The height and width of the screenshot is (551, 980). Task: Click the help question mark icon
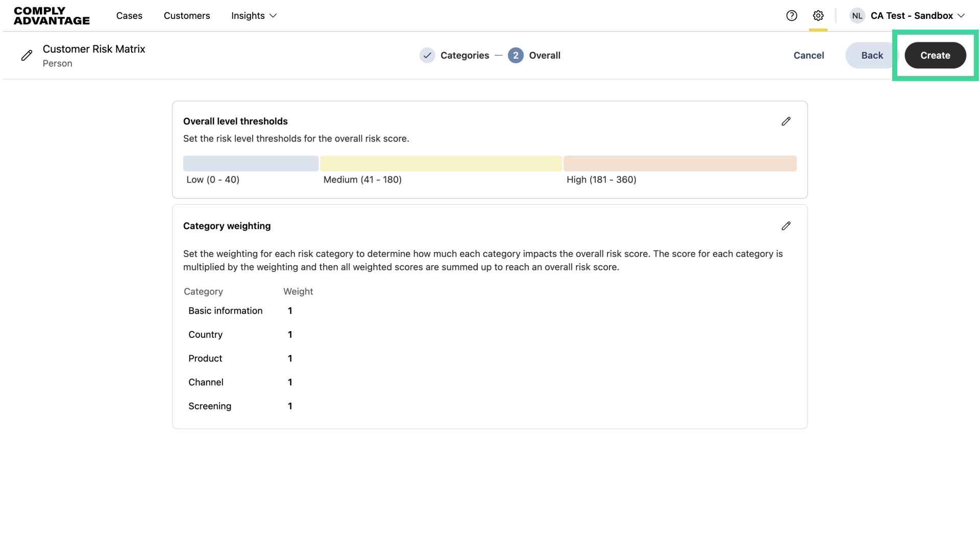coord(792,16)
